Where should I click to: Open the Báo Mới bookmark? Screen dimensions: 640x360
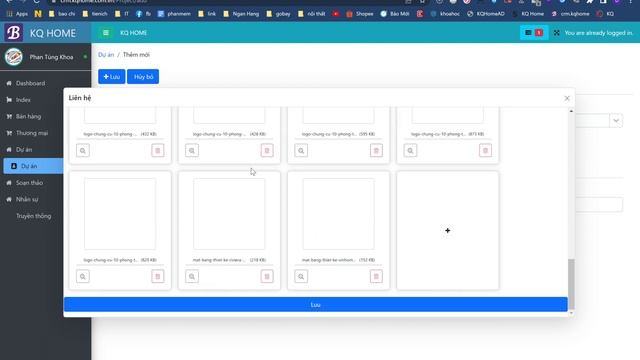tap(395, 14)
